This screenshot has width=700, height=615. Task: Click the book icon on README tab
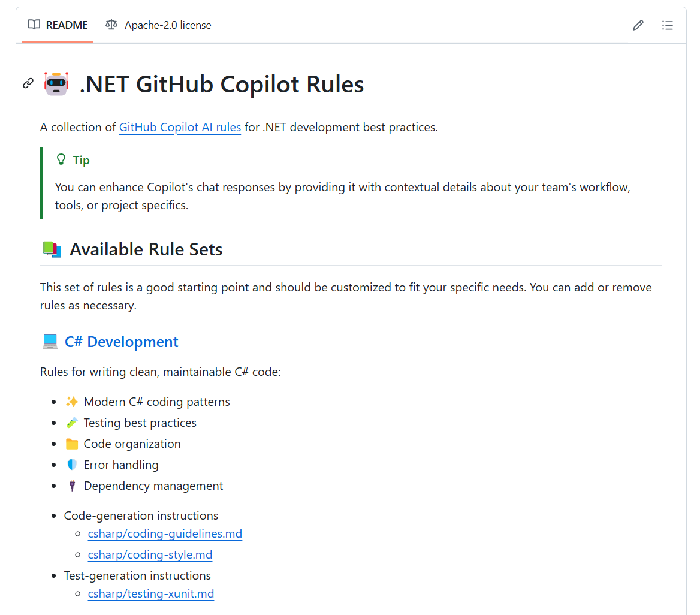34,24
